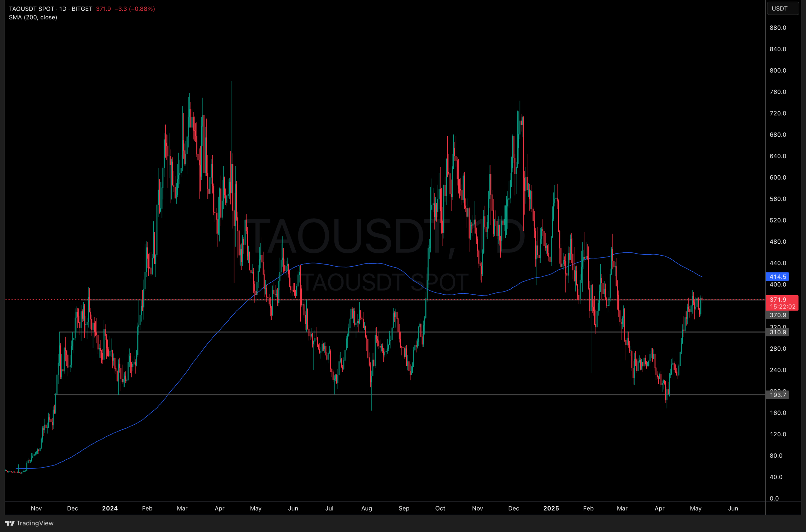Click the red −3.3 (−0.88%) change value
Viewport: 806px width, 532px height.
point(135,9)
